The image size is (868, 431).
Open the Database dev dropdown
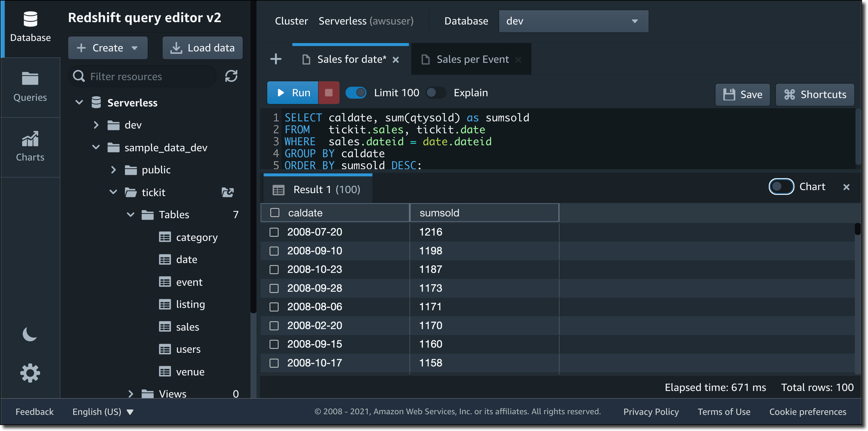[x=573, y=21]
